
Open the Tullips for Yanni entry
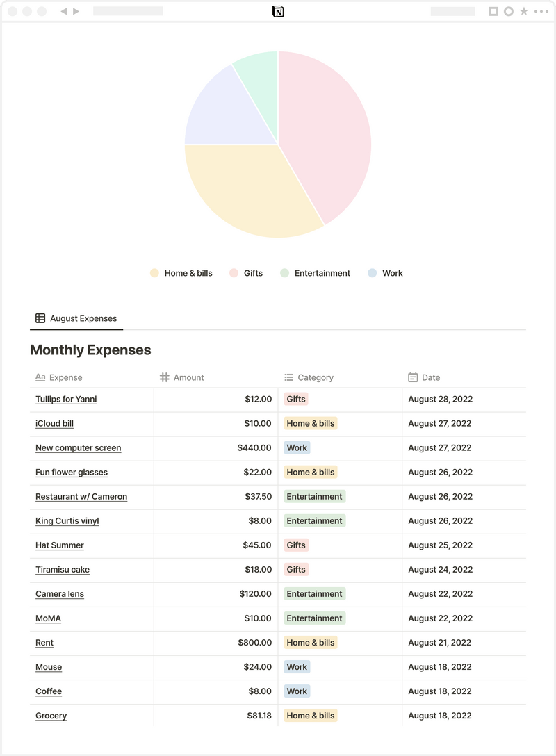[66, 399]
